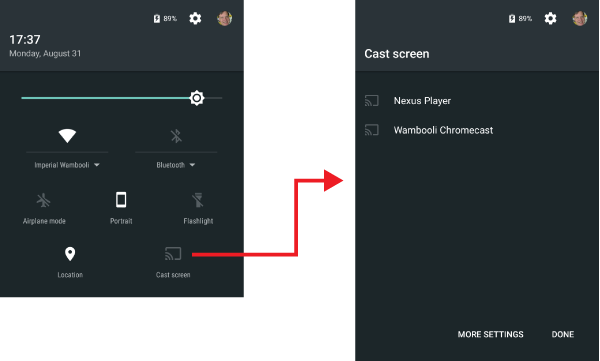Open settings gear in the quick settings panel
Viewport: 600px width, 361px height.
195,18
